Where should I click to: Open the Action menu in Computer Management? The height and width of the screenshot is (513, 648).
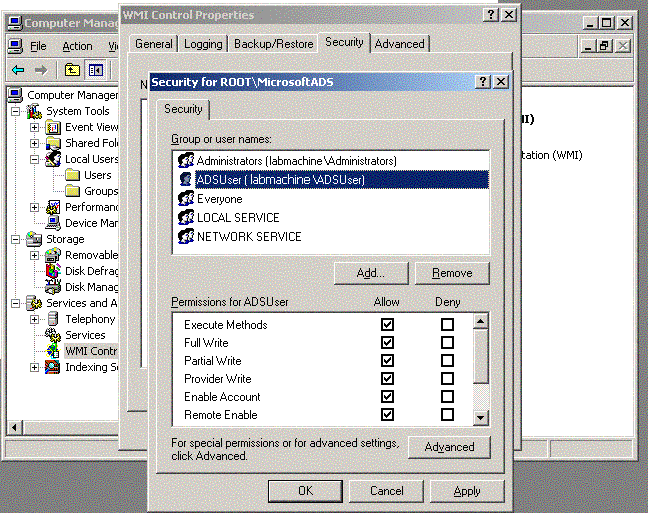pyautogui.click(x=77, y=46)
